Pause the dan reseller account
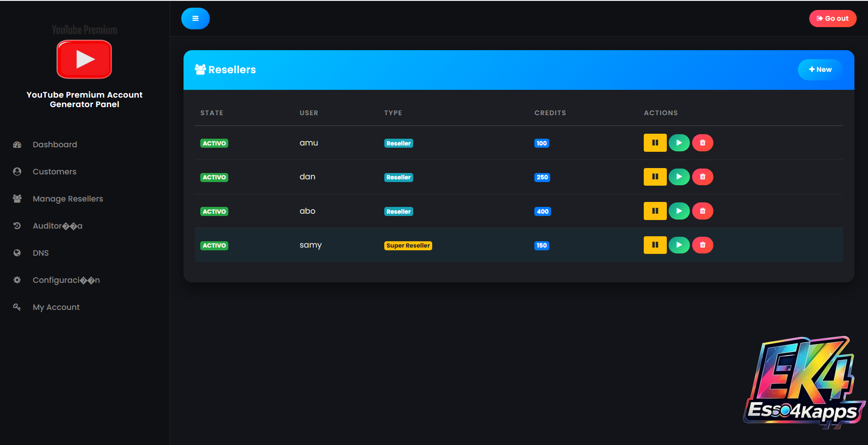Viewport: 868px width, 445px height. pos(655,177)
